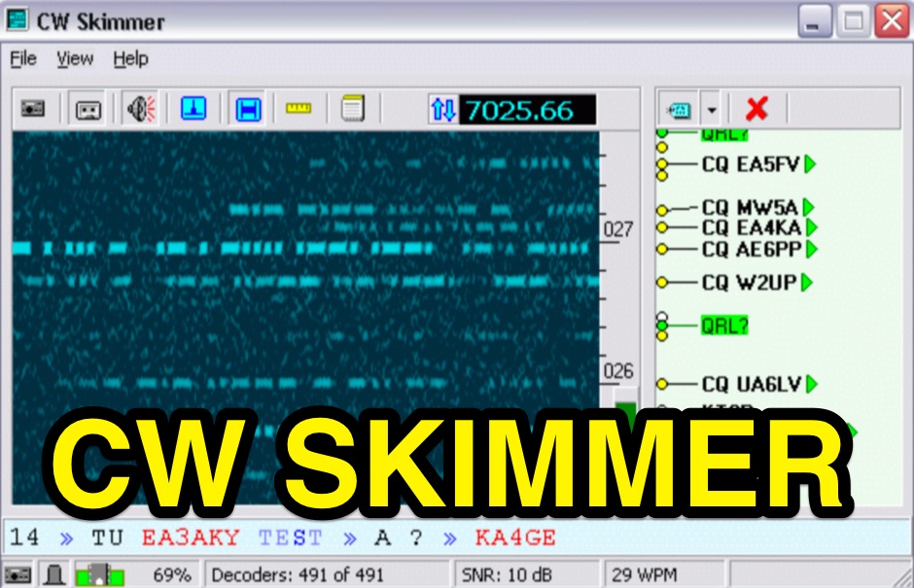This screenshot has width=914, height=588.
Task: Click the status bar radio icon
Action: [x=18, y=575]
